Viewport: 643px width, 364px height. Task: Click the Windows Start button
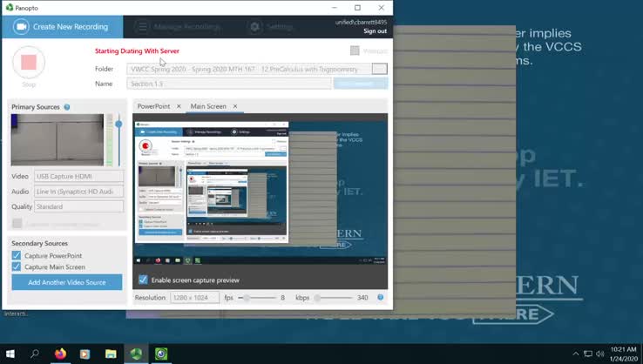point(10,354)
